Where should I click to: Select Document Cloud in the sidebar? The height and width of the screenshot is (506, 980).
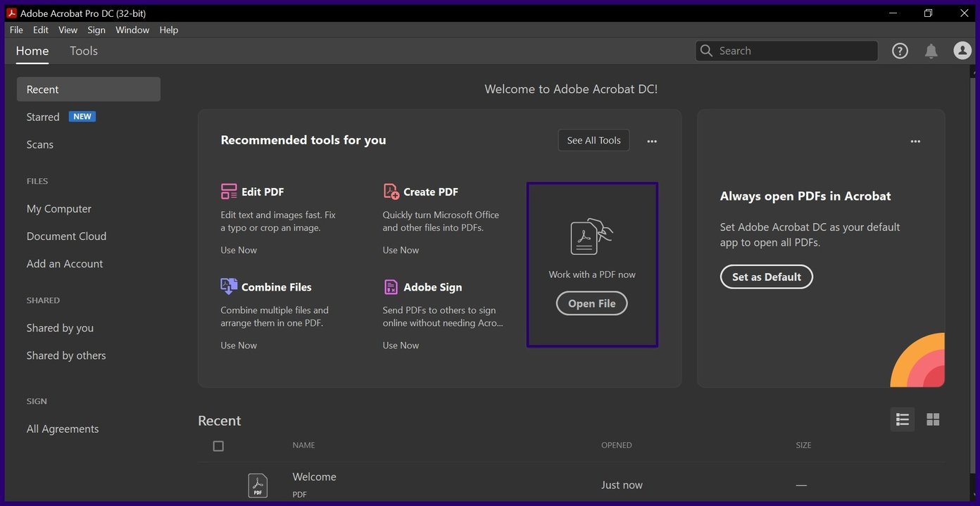tap(66, 236)
